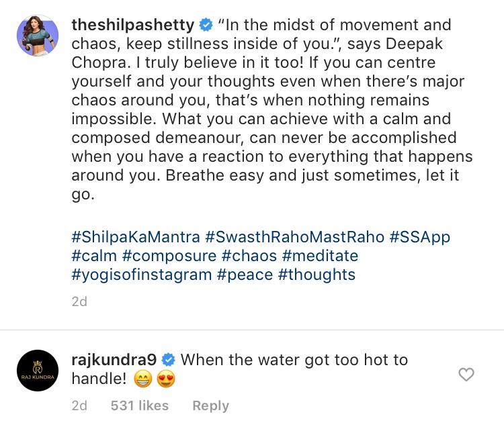Open the #SSApp hashtag

pos(420,237)
